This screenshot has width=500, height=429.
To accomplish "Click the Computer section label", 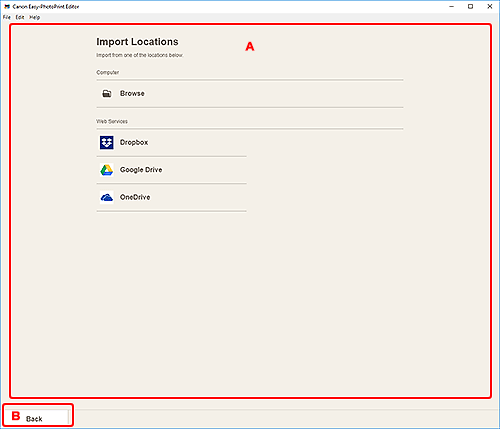I will coord(108,72).
